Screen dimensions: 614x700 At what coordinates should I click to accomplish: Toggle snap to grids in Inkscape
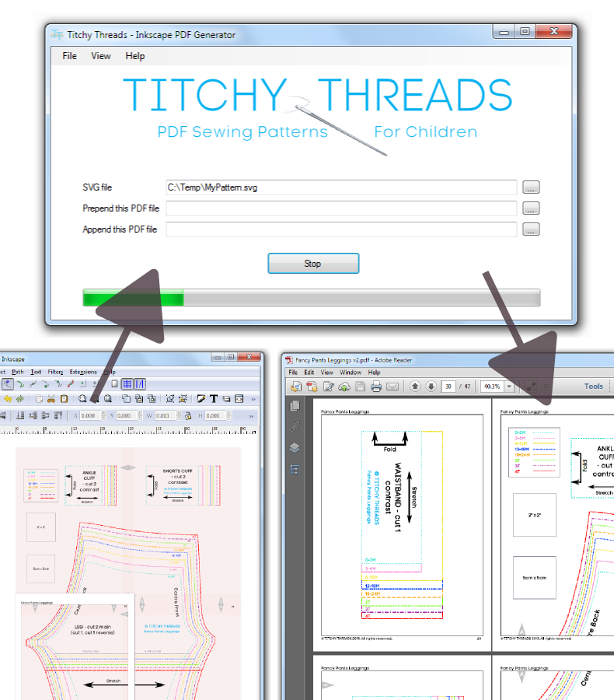pyautogui.click(x=127, y=384)
